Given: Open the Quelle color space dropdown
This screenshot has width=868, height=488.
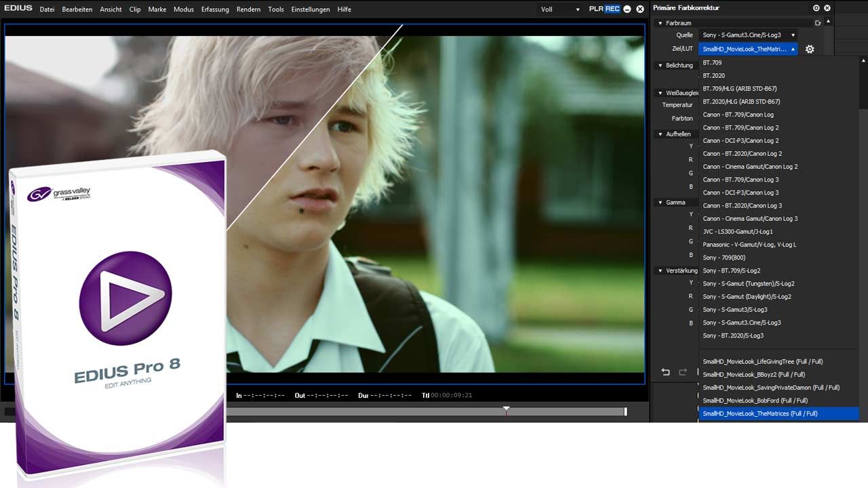Looking at the screenshot, I should click(748, 35).
